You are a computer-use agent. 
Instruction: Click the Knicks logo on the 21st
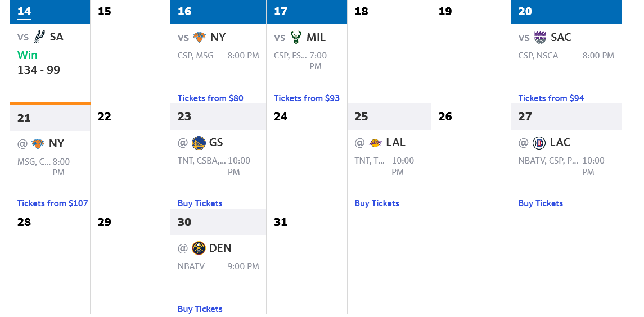(x=38, y=143)
